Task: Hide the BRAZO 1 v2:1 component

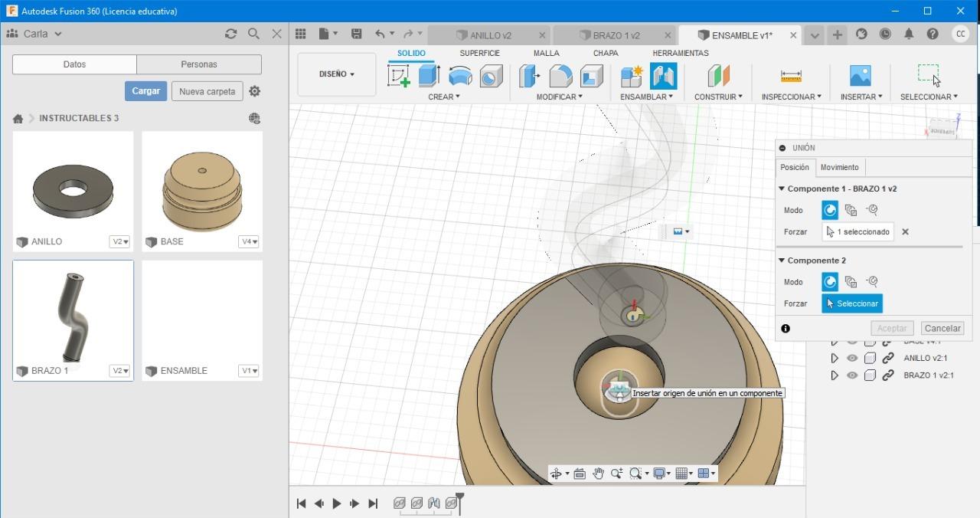Action: point(852,375)
